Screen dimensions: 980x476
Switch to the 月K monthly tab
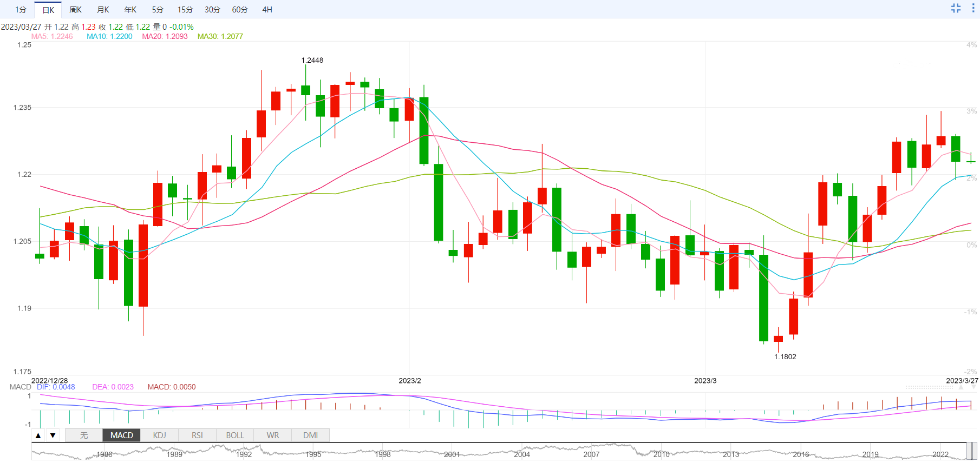[x=103, y=10]
